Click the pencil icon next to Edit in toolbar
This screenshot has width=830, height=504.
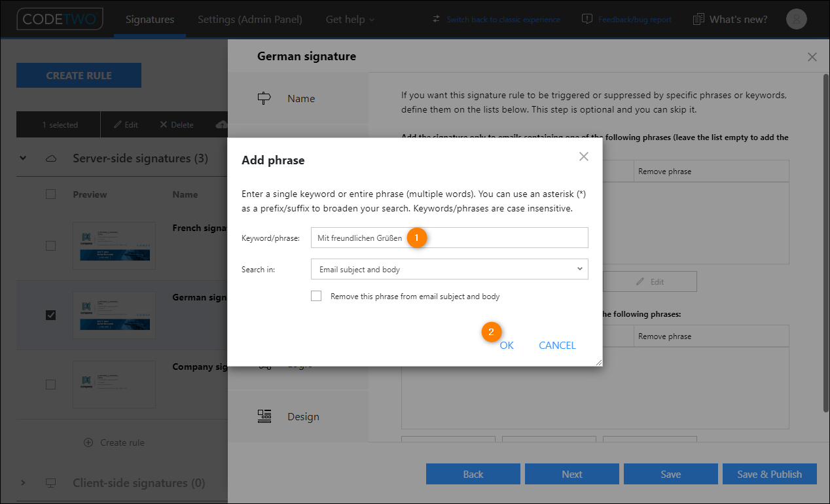click(118, 124)
